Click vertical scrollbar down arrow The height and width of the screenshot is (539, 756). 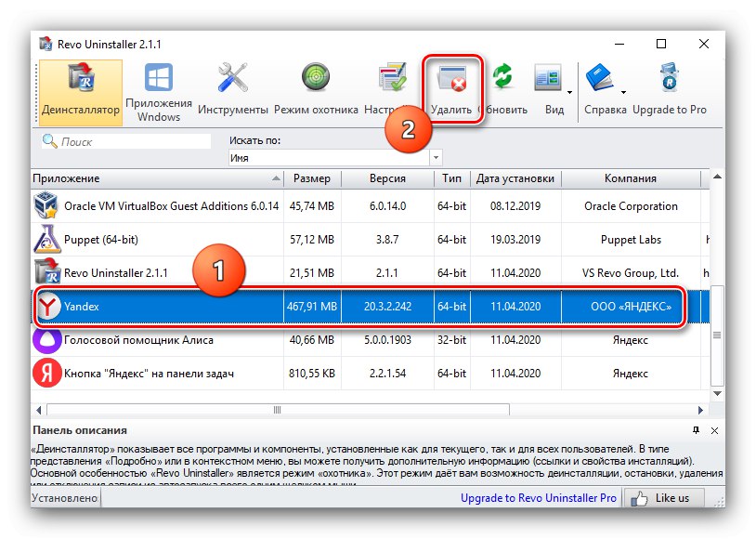[x=717, y=394]
